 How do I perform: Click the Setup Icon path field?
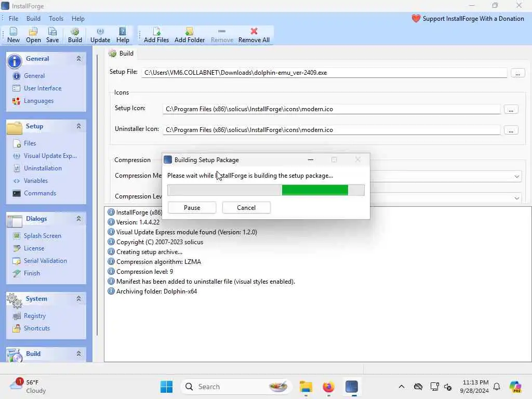331,109
